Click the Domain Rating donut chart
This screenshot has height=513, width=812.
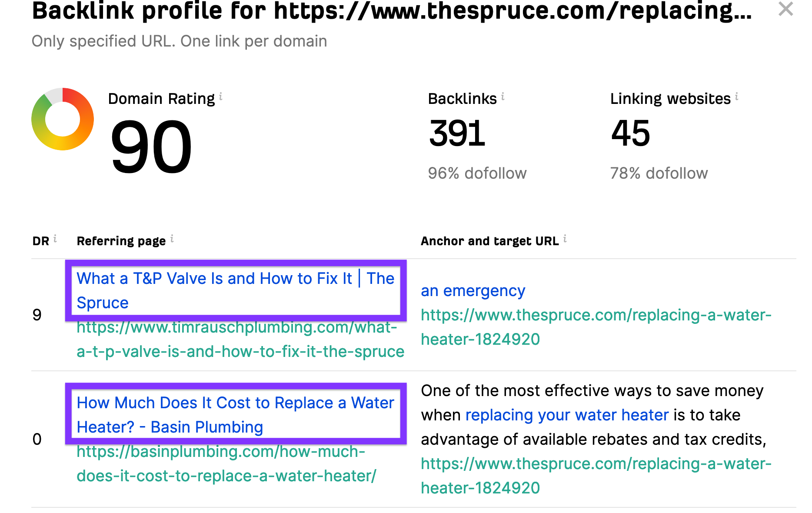click(x=63, y=119)
